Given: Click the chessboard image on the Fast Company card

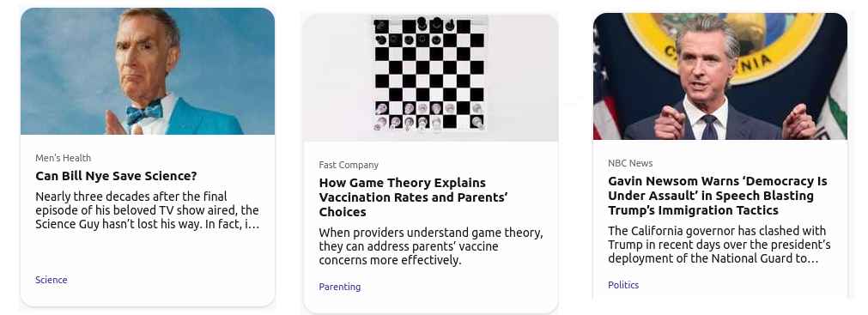Looking at the screenshot, I should click(431, 76).
